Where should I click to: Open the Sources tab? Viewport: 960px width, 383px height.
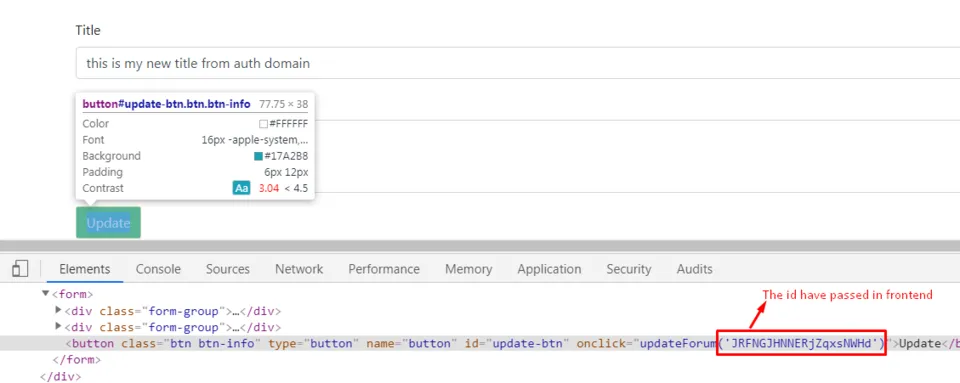click(x=228, y=269)
